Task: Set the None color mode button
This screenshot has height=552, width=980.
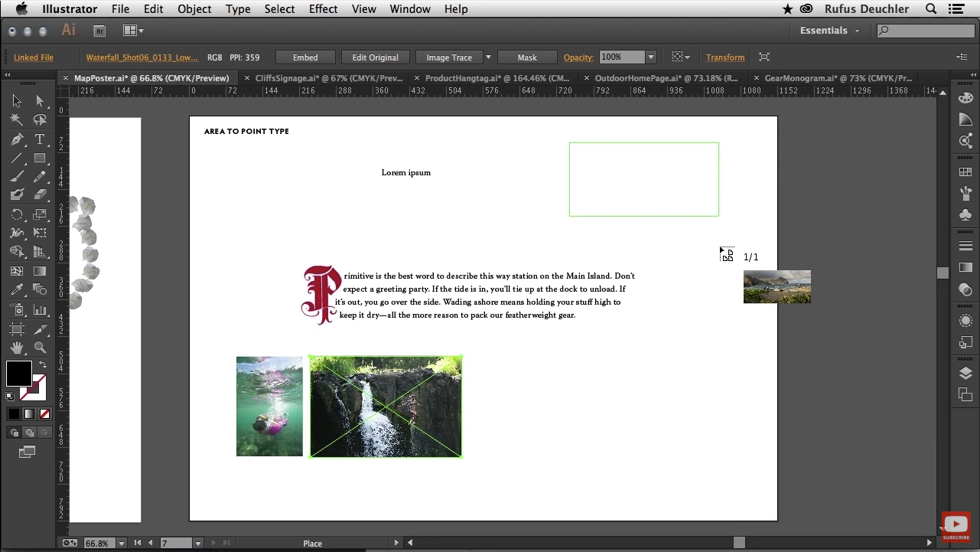Action: tap(44, 414)
